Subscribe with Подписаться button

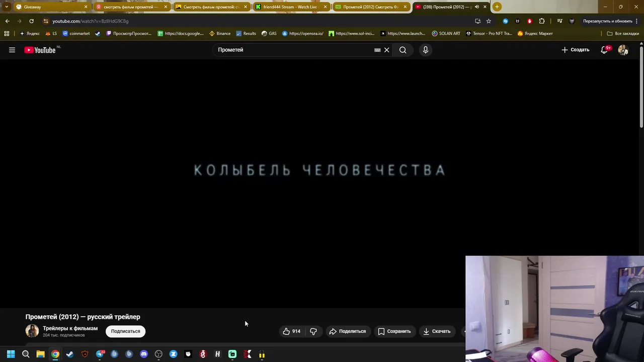pos(126,331)
